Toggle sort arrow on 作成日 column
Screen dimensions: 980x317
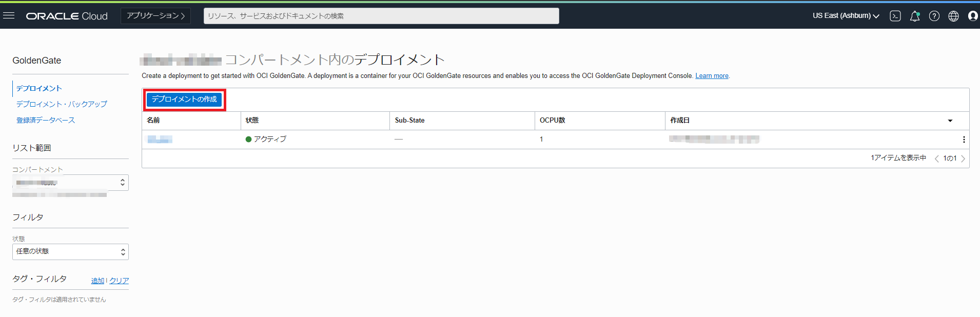950,121
